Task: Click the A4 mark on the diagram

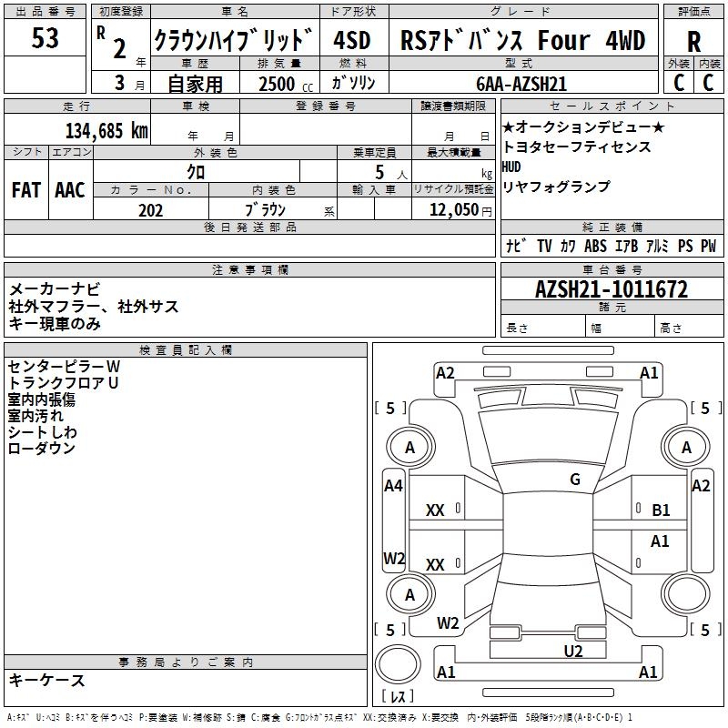Action: (393, 486)
